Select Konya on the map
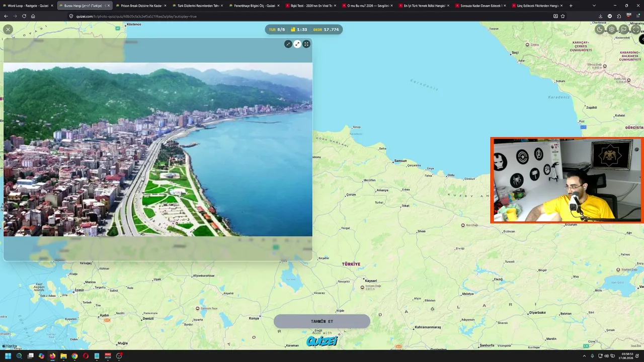The image size is (644, 362). (x=254, y=318)
